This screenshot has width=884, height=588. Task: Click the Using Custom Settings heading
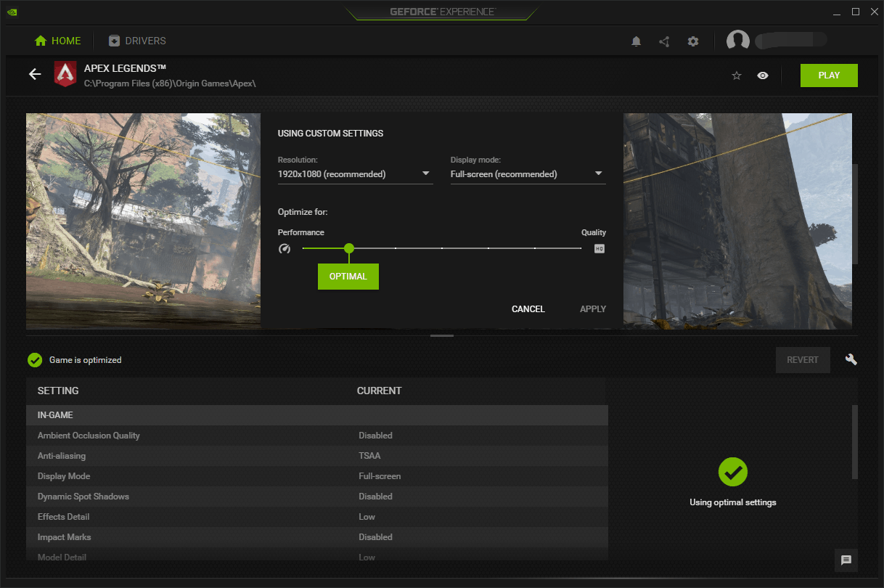pos(330,134)
